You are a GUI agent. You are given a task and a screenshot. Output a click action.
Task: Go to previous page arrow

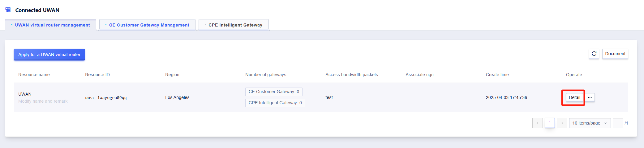(537, 123)
